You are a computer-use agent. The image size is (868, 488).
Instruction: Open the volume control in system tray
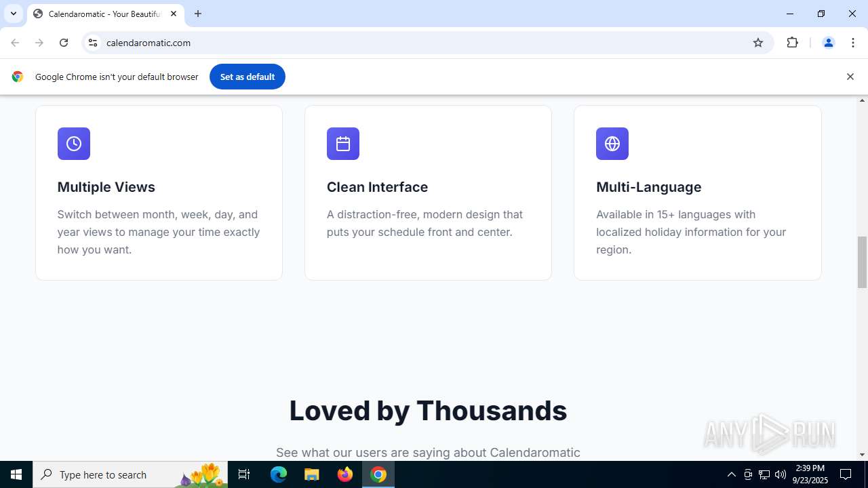[x=781, y=474]
